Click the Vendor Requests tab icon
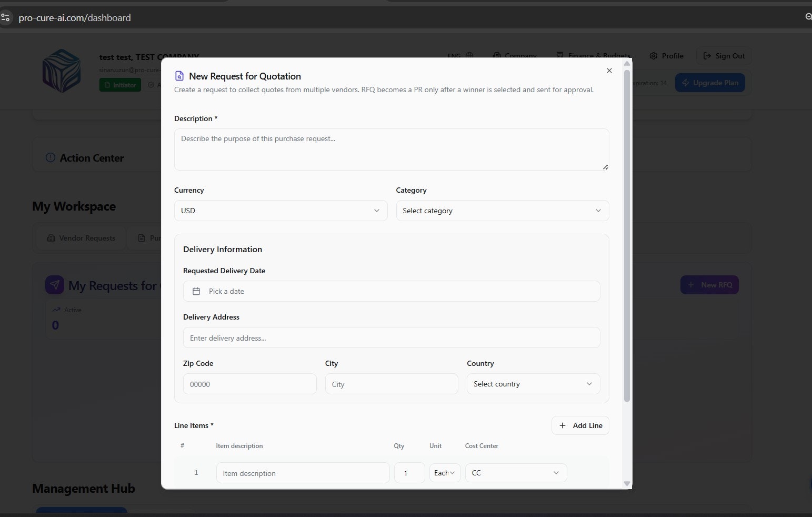812x517 pixels. [51, 238]
